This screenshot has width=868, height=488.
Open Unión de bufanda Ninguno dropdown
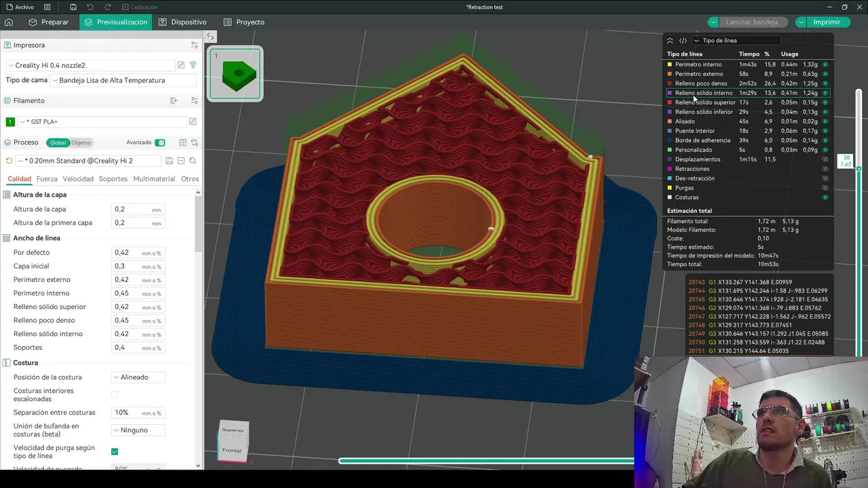(x=139, y=430)
